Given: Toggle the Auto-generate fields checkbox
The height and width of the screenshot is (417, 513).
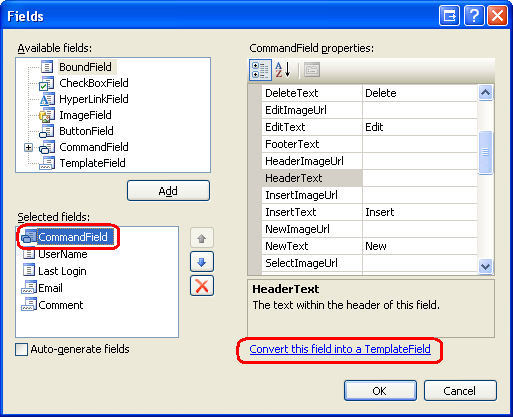Looking at the screenshot, I should [22, 350].
